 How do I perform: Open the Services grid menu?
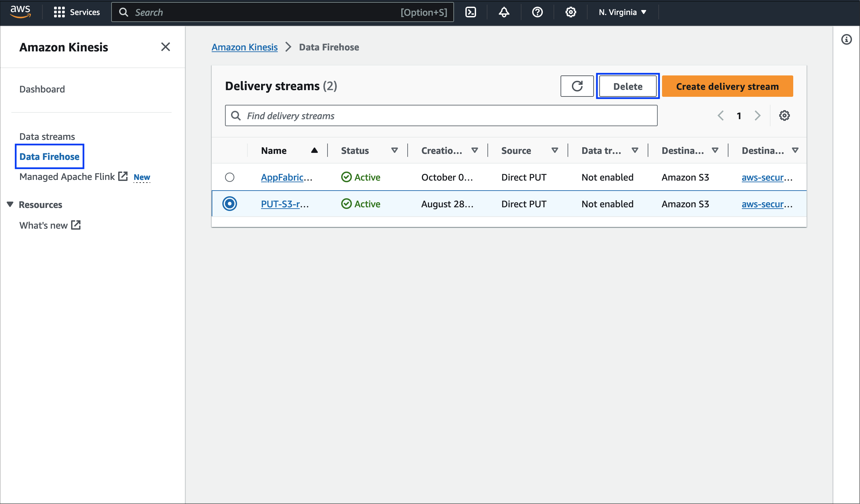(76, 12)
